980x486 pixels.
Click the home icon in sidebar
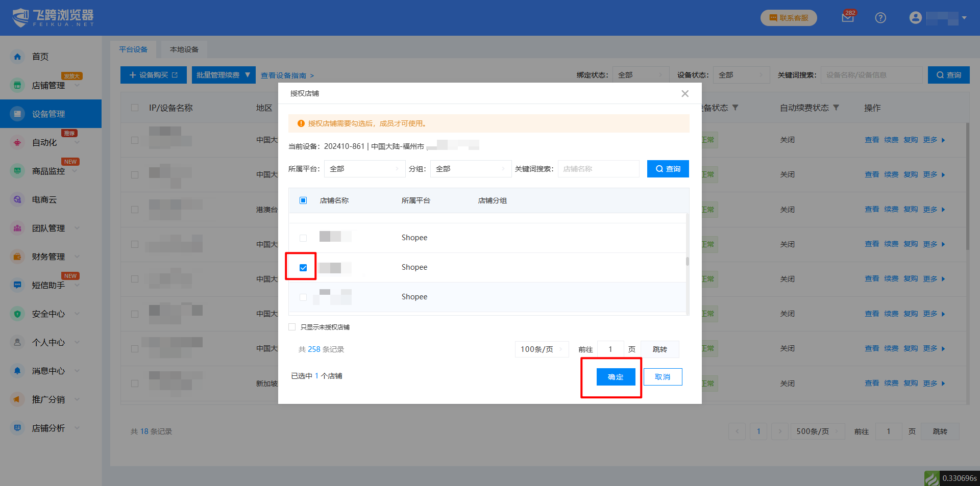pos(17,57)
